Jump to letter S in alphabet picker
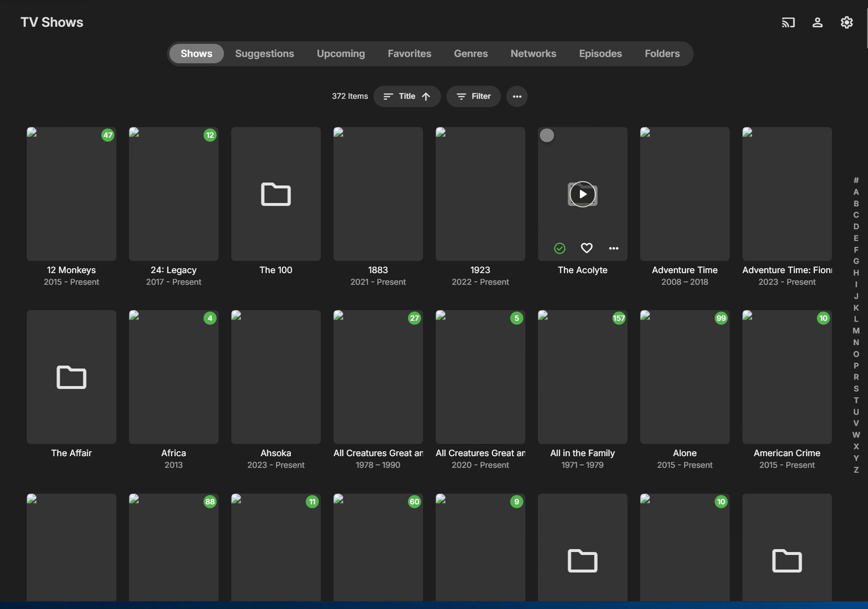The image size is (868, 609). click(x=856, y=388)
